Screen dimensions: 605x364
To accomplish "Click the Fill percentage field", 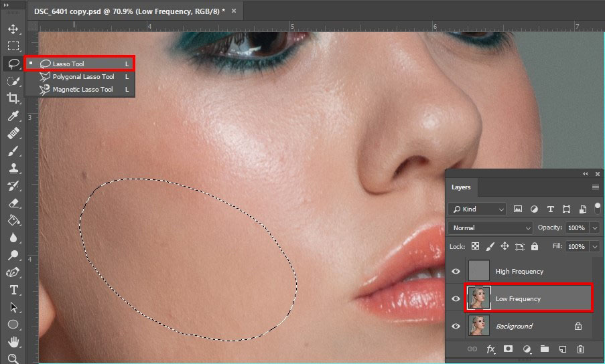I will (576, 247).
